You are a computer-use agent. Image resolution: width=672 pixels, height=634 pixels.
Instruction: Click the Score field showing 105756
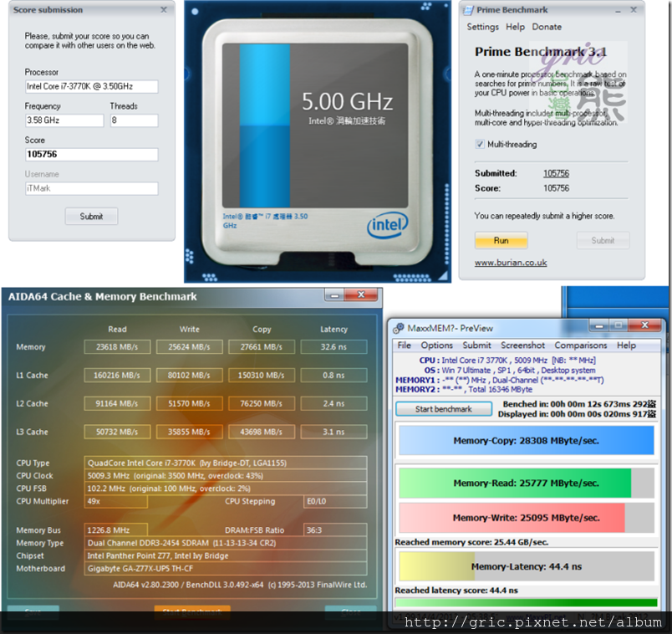(91, 155)
